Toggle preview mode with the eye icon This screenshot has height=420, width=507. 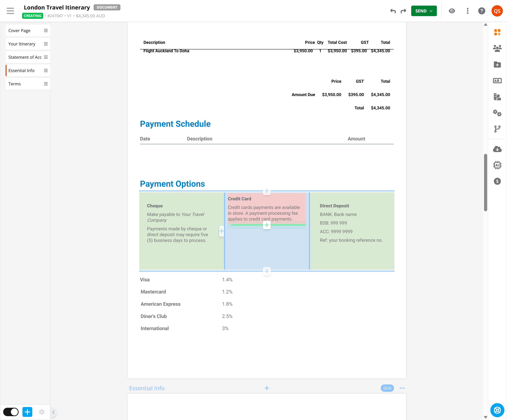(452, 11)
